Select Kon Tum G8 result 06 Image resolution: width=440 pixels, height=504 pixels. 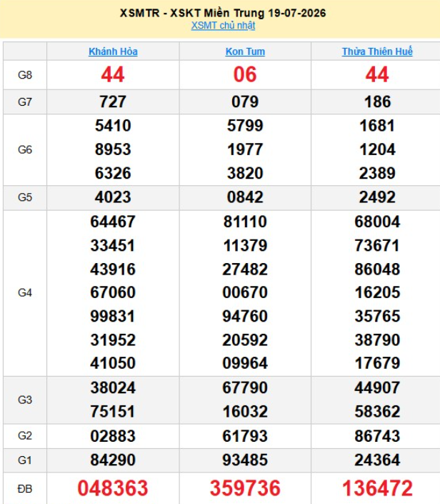245,74
